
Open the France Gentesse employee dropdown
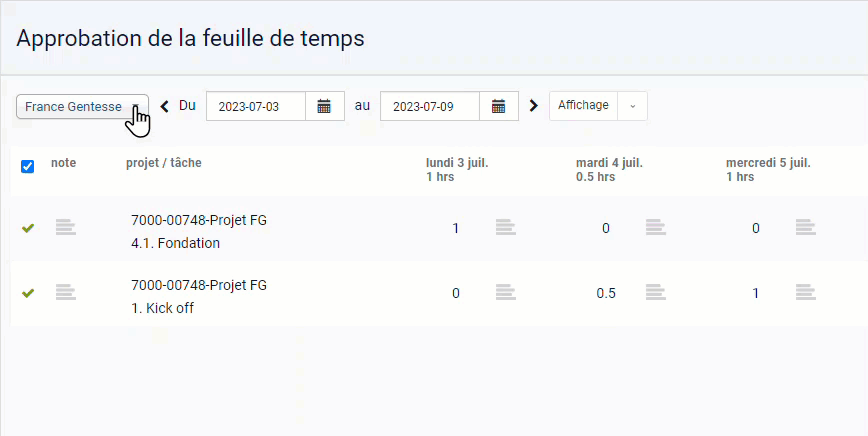pyautogui.click(x=82, y=106)
